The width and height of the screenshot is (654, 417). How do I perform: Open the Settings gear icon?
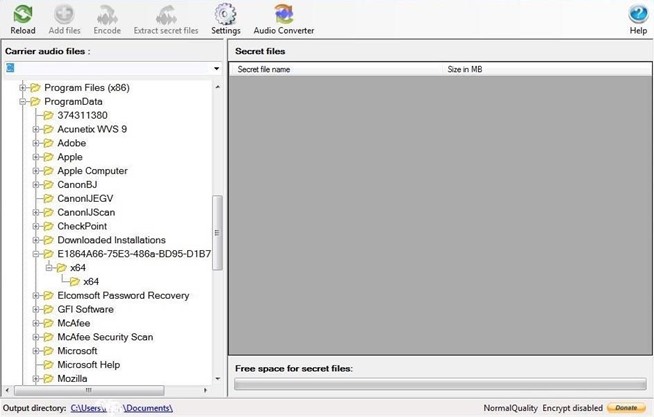coord(226,14)
